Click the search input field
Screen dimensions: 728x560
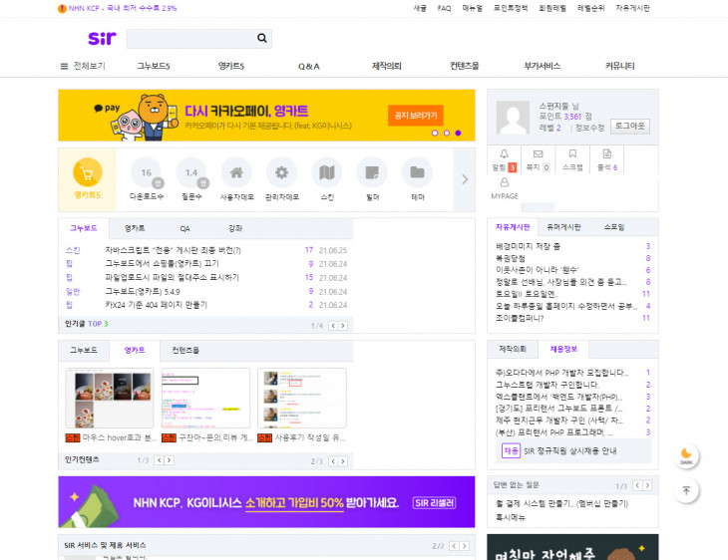pyautogui.click(x=189, y=39)
